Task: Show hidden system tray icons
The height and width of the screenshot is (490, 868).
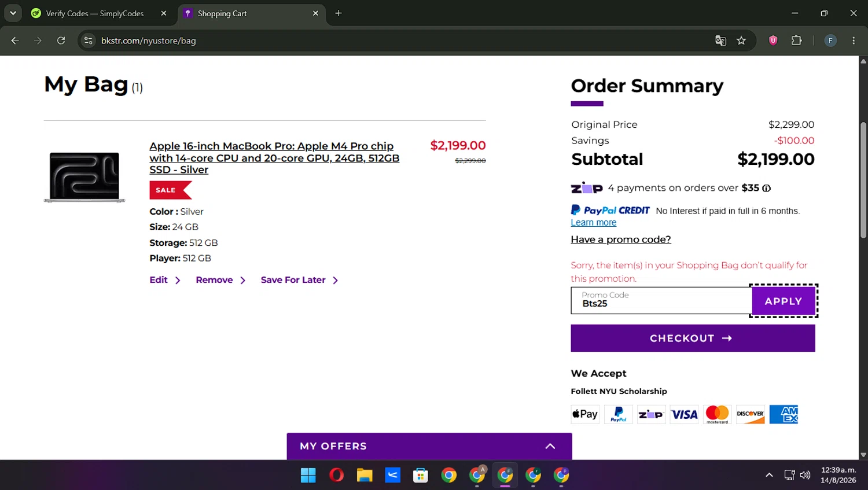Action: [x=769, y=476]
